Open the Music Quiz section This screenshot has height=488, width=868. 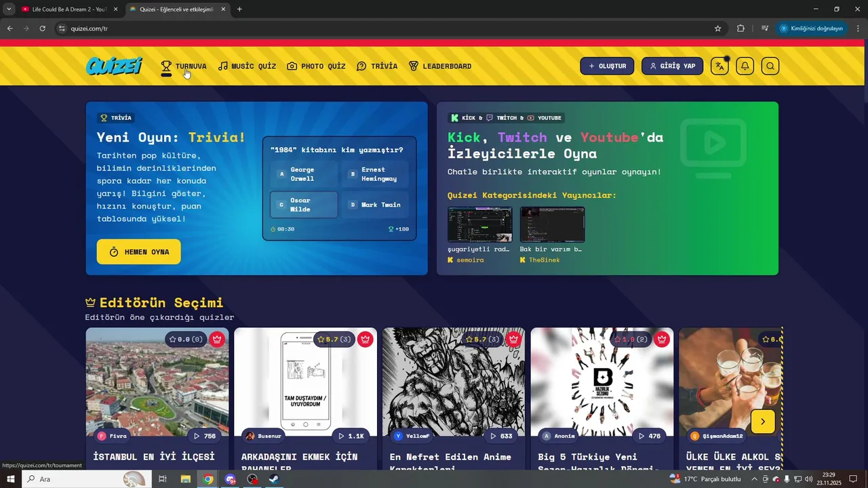[247, 66]
